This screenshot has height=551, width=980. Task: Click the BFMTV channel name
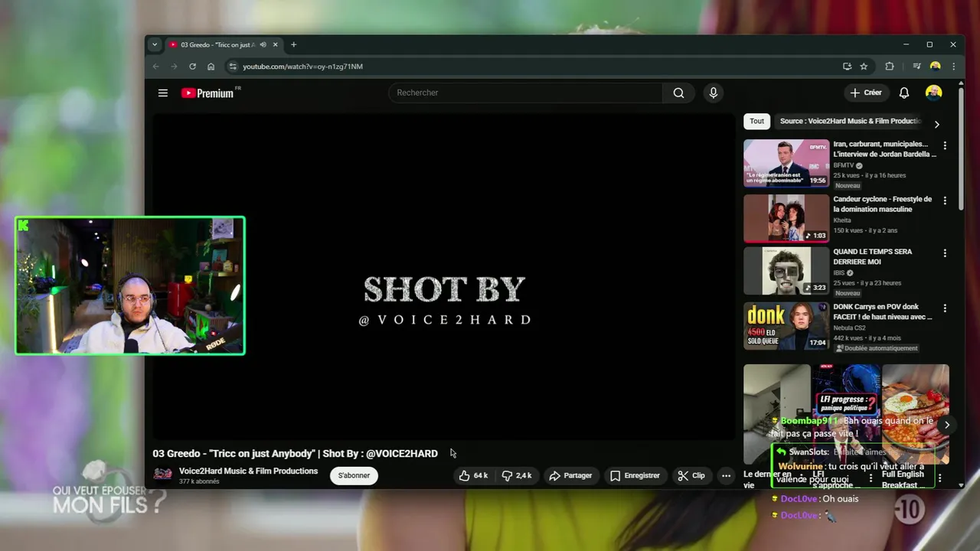click(x=844, y=165)
